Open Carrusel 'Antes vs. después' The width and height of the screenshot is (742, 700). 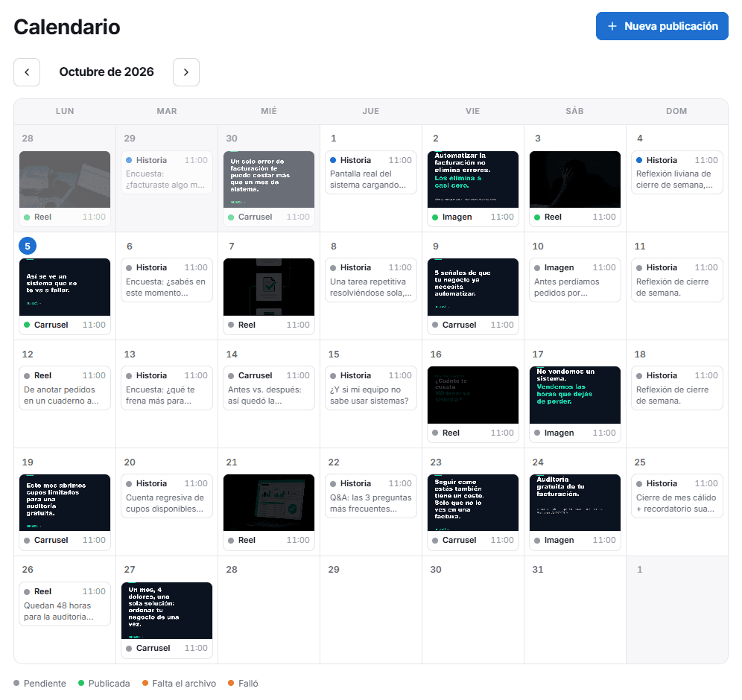[269, 388]
